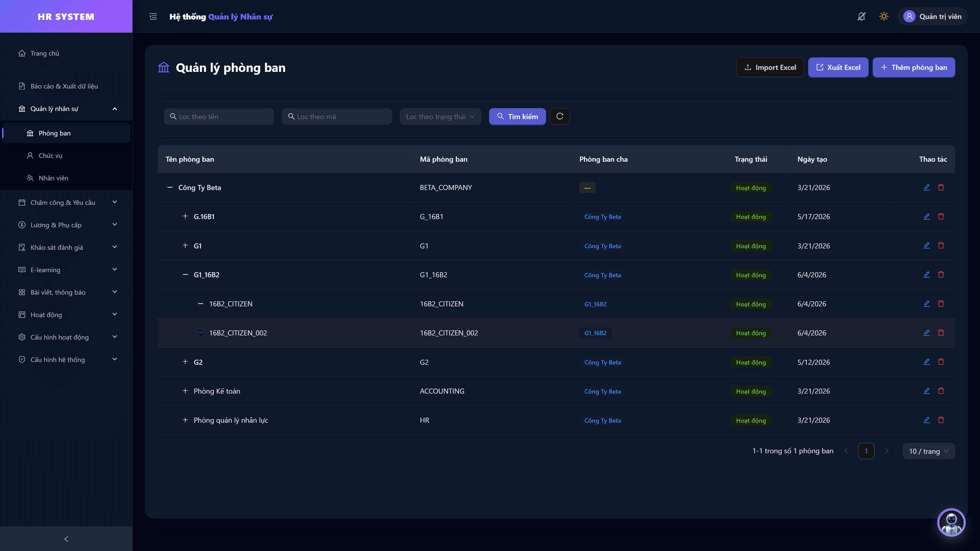Go to Trang chủ in sidebar
This screenshot has height=551, width=980.
[66, 53]
